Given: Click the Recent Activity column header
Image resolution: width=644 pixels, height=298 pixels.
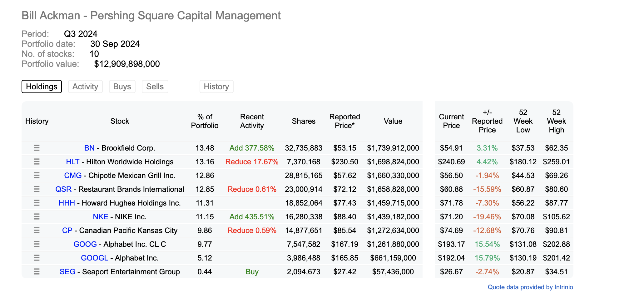Looking at the screenshot, I should [x=252, y=121].
